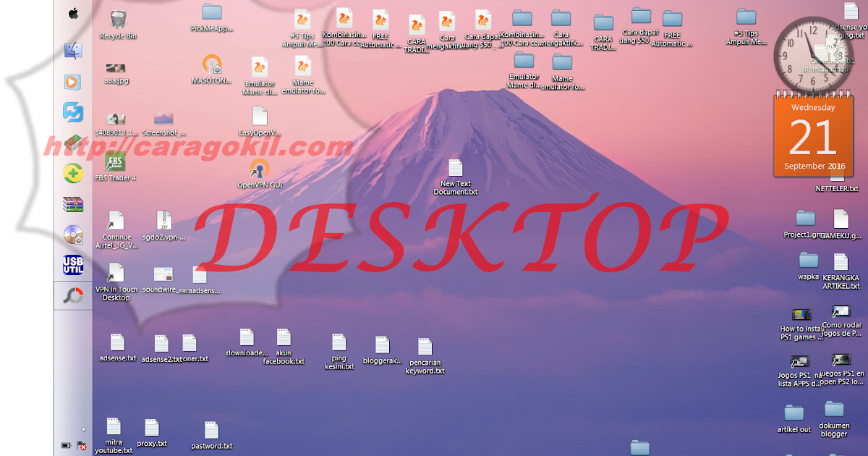Open the aaa.jpg image

coord(116,69)
